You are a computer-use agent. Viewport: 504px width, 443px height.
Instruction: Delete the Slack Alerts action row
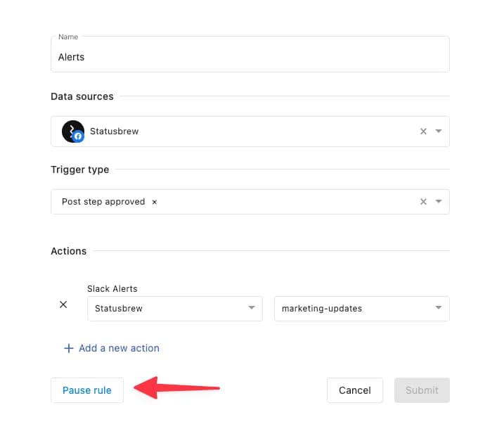click(63, 304)
